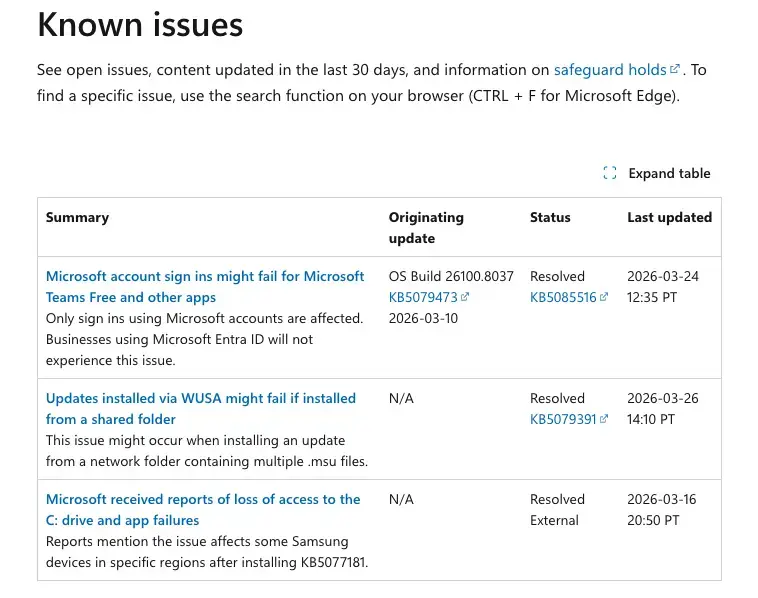
Task: Click external-link icon next to KB5079391
Action: point(603,420)
